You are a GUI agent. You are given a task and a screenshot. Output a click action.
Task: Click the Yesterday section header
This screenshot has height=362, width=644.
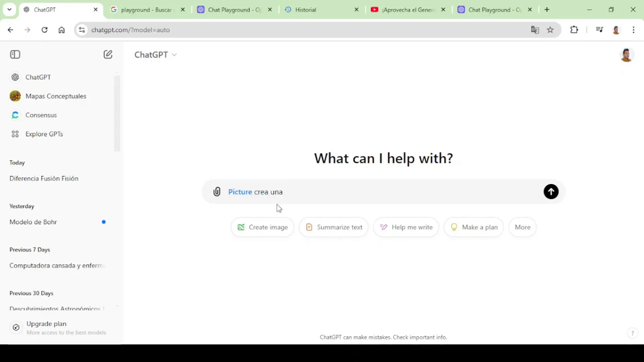tap(22, 206)
